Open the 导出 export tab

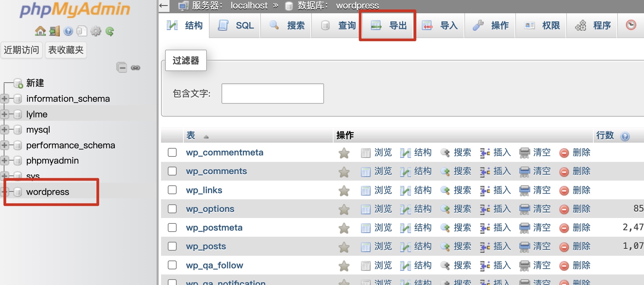click(x=388, y=26)
